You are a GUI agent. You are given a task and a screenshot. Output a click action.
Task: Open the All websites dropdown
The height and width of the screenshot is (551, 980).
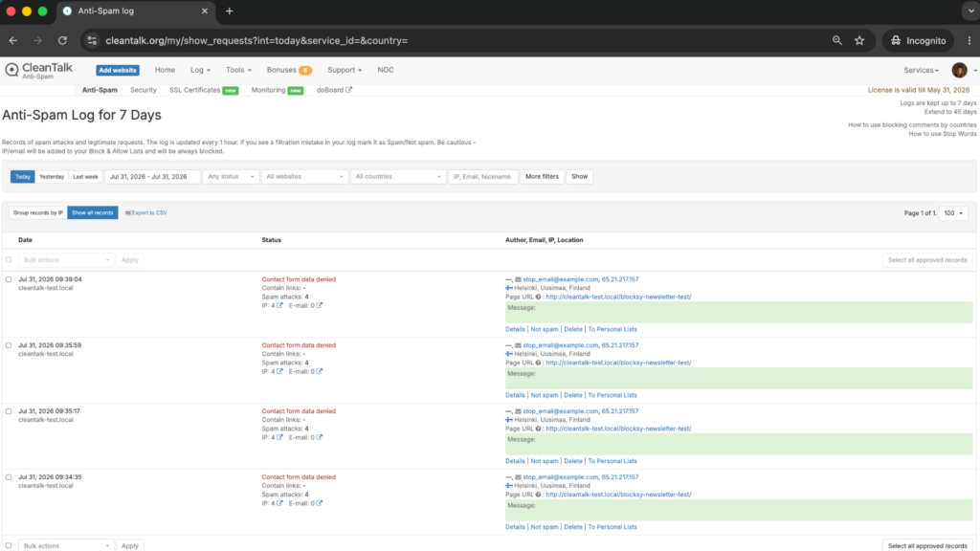[x=304, y=177]
